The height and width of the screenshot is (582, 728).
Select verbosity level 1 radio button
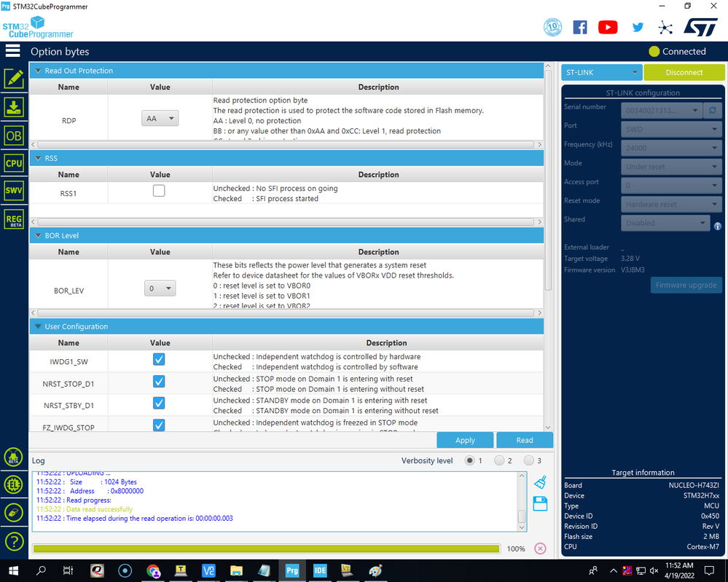pos(469,460)
